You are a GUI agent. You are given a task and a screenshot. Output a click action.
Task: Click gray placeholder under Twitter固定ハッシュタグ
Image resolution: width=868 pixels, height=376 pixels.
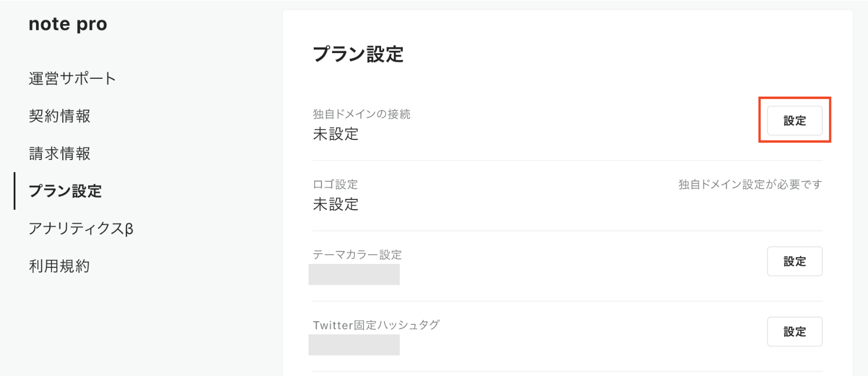[x=354, y=345]
